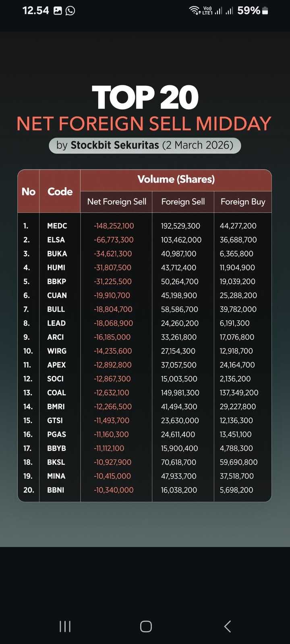Open the recent apps button
The width and height of the screenshot is (290, 644).
[x=65, y=626]
